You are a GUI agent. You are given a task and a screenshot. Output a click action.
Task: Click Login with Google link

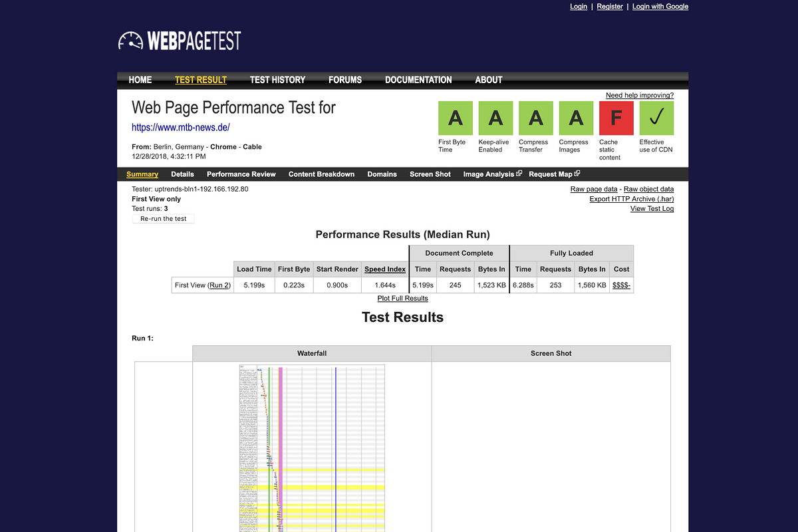pos(660,7)
